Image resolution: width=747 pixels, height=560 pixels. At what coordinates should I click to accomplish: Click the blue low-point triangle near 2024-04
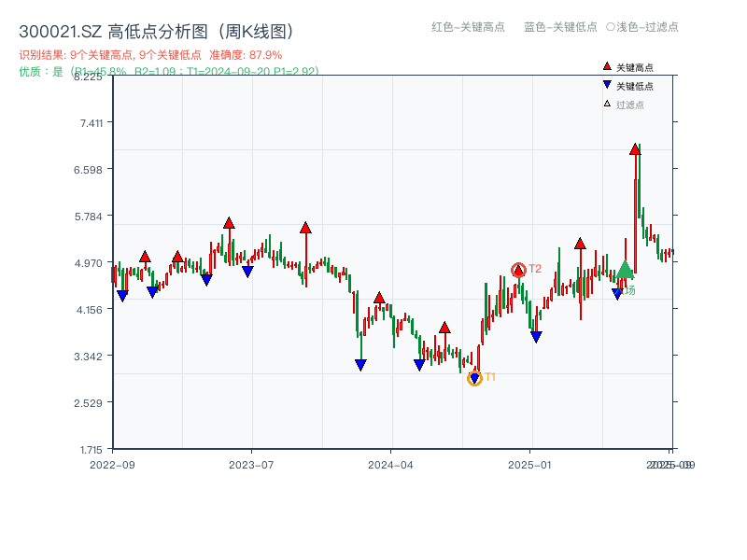coord(418,362)
